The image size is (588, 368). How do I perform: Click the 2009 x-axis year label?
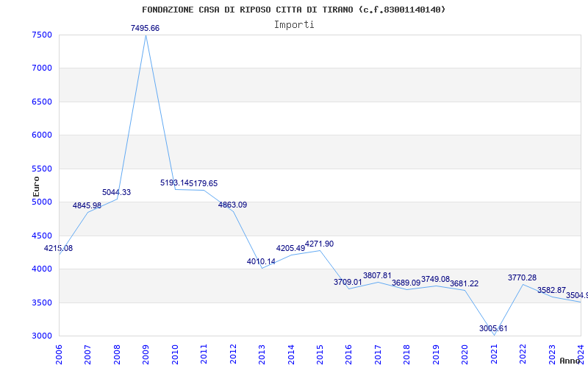point(146,354)
